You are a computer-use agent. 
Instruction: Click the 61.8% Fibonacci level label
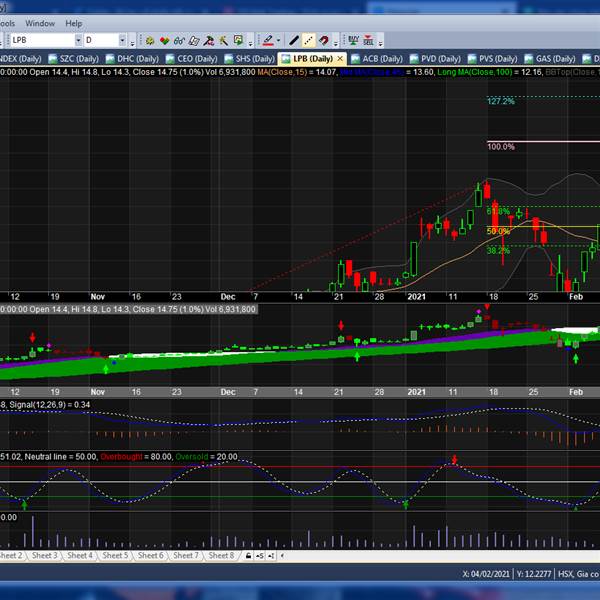tap(498, 212)
